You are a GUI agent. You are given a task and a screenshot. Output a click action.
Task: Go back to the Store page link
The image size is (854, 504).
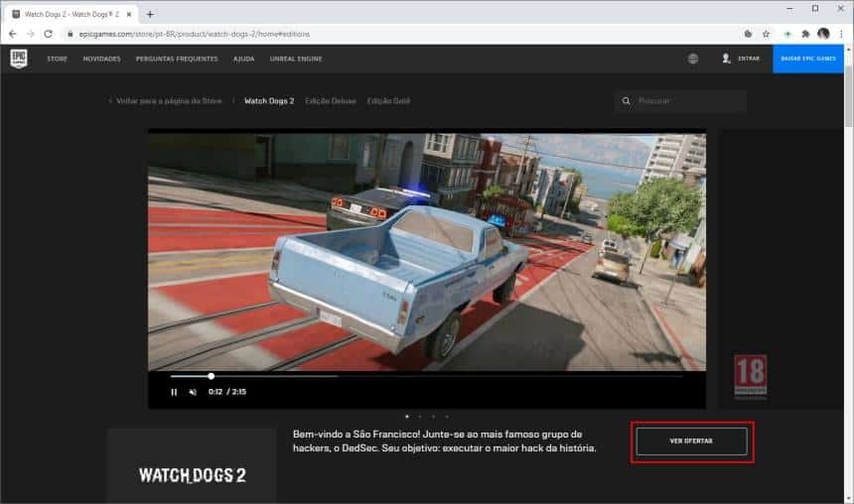[166, 100]
